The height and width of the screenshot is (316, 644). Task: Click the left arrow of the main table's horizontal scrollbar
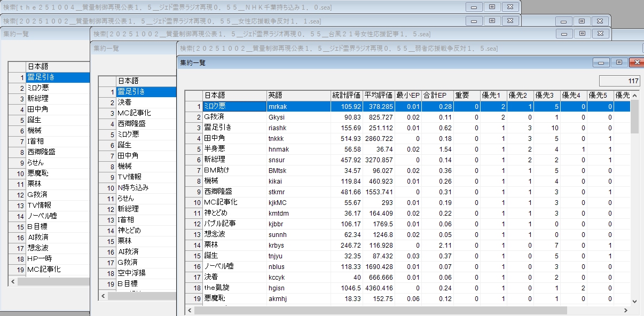pos(191,310)
